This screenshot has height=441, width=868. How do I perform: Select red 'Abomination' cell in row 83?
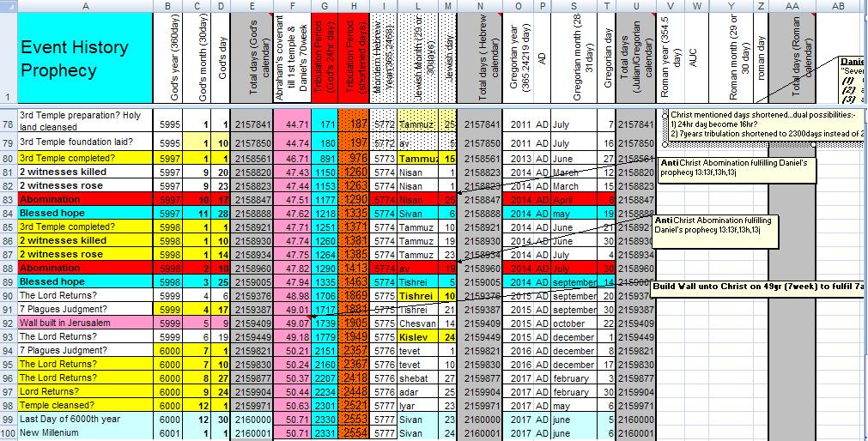coord(85,199)
